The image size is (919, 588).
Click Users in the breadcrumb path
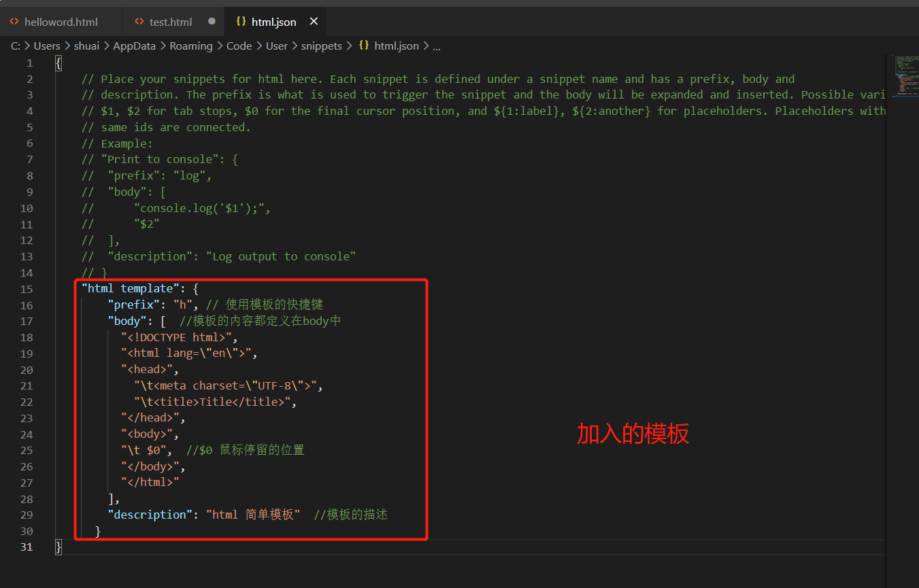coord(47,46)
